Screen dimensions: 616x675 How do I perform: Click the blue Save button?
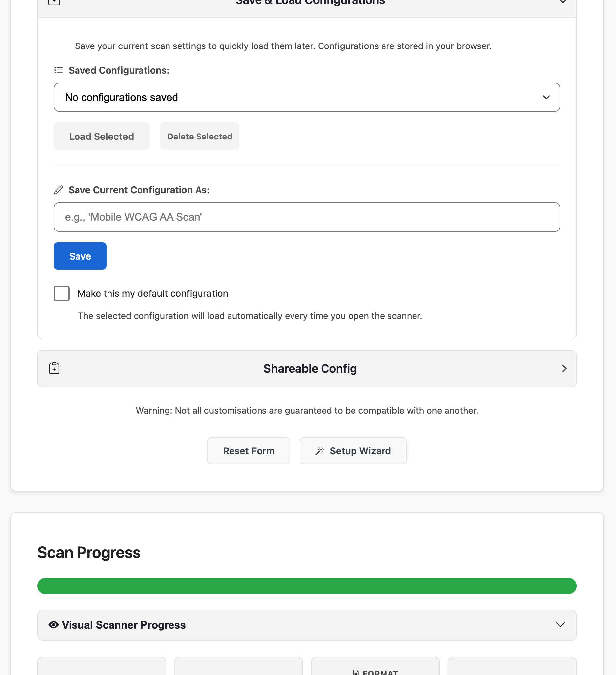click(80, 256)
